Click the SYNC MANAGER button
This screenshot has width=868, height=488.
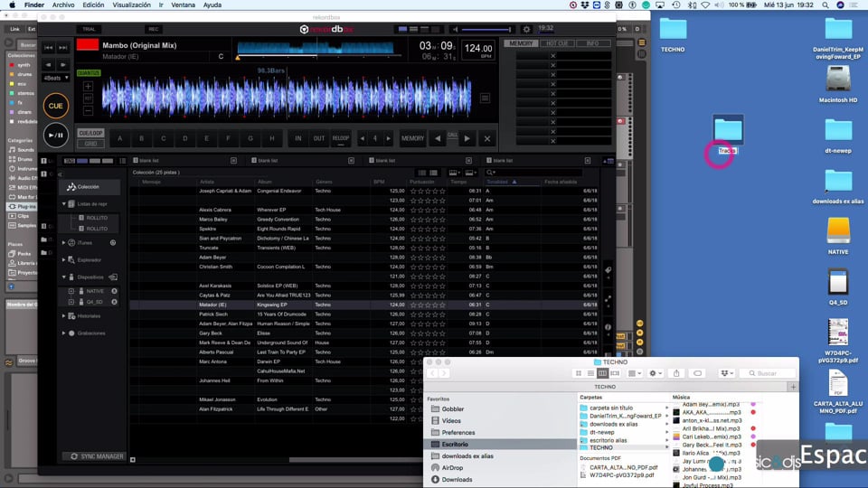point(97,456)
